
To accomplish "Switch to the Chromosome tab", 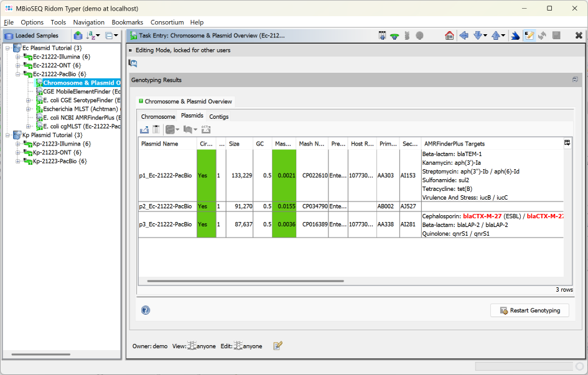I will pyautogui.click(x=158, y=116).
